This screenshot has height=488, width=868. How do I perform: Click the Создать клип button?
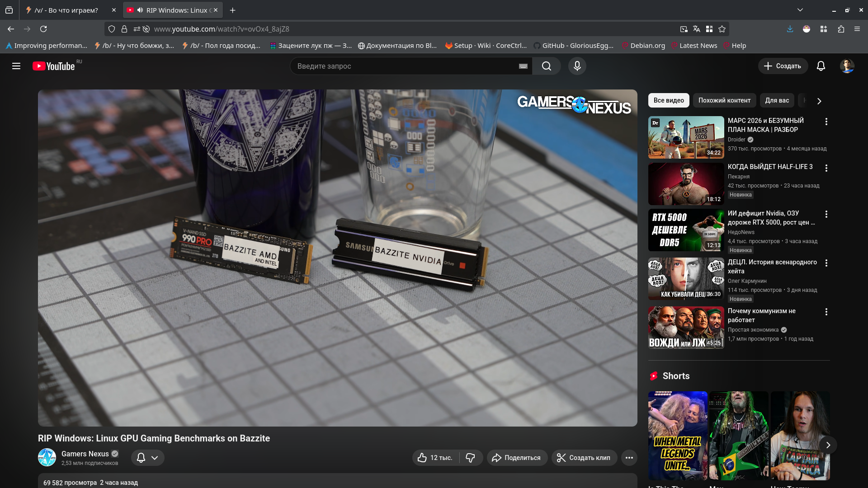[584, 458]
